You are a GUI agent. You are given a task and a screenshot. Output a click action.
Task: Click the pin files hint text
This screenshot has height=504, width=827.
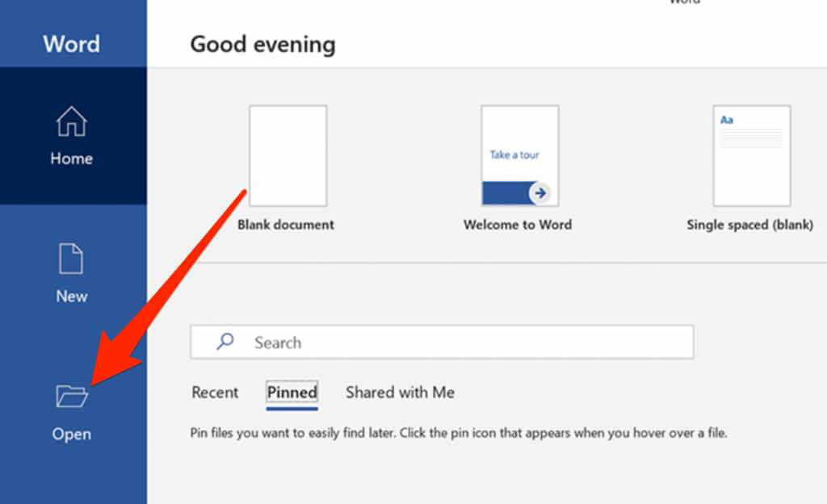[x=459, y=433]
